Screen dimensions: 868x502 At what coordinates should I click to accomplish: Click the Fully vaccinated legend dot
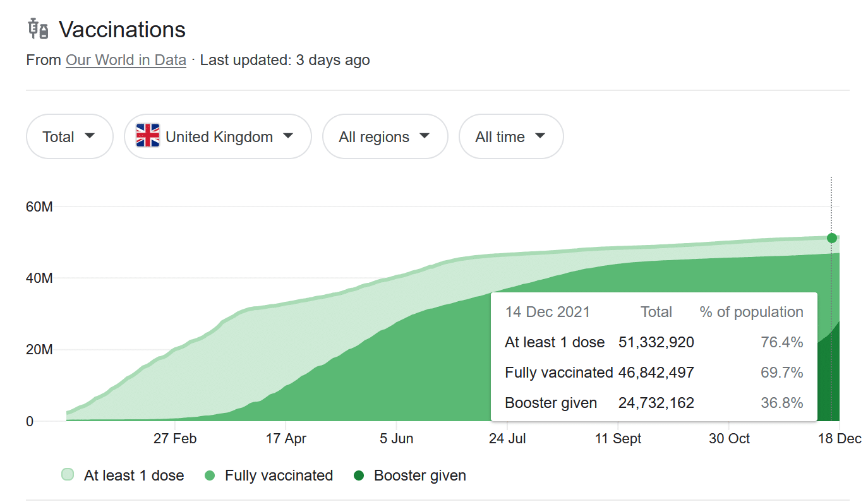pos(210,475)
